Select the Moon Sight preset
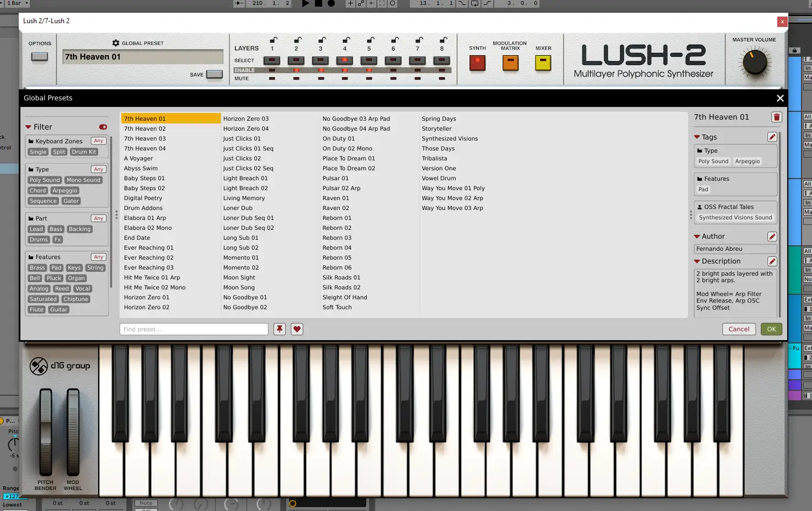 pyautogui.click(x=239, y=278)
